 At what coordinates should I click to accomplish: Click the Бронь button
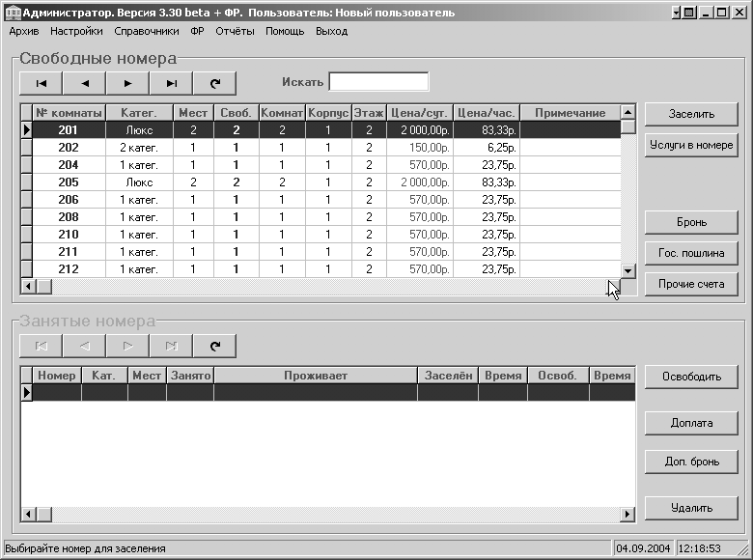coord(691,222)
